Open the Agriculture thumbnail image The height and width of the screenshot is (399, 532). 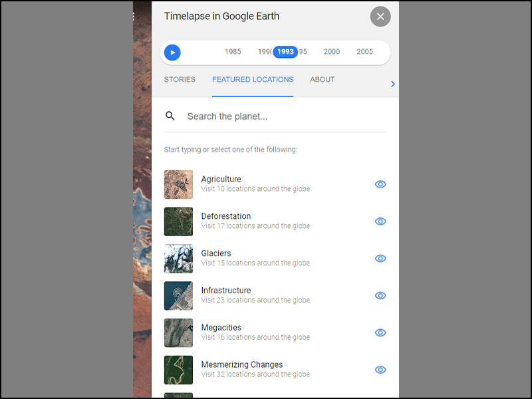coord(178,184)
